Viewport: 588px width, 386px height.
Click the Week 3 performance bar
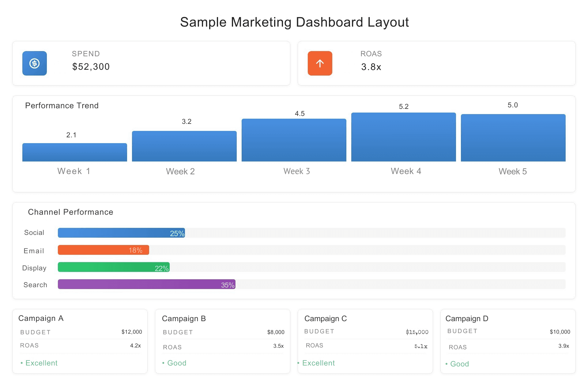[x=294, y=140]
